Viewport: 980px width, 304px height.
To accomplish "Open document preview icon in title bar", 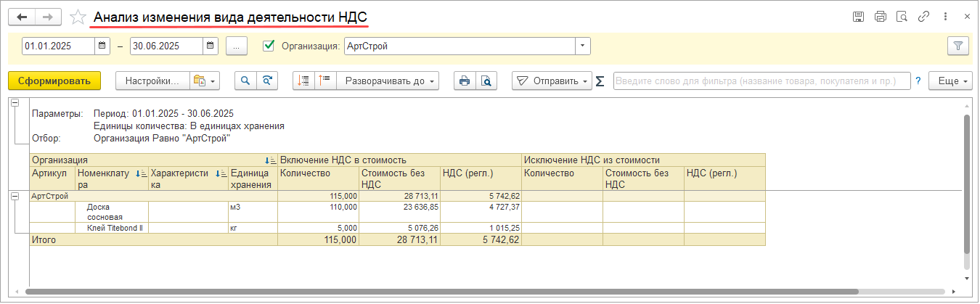I will [902, 16].
